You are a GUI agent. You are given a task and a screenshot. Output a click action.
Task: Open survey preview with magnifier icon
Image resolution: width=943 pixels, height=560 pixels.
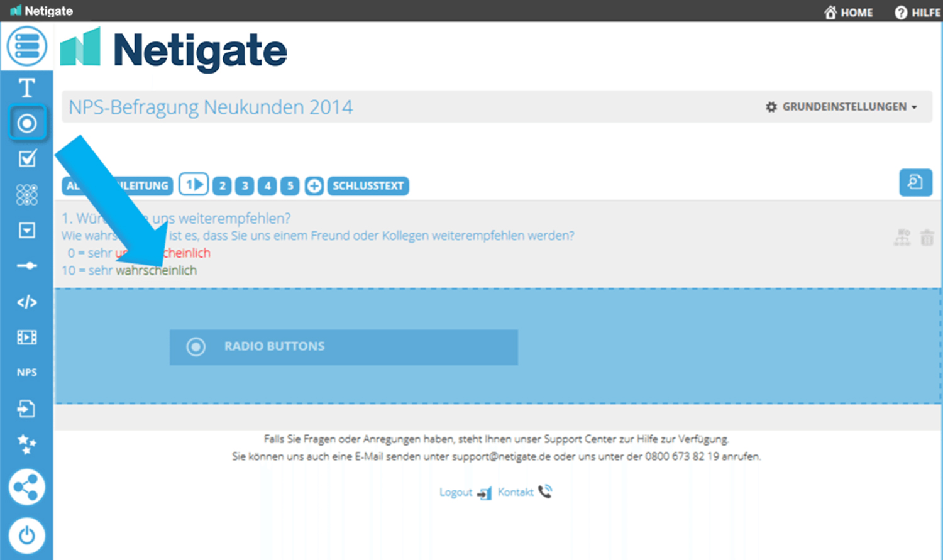pyautogui.click(x=915, y=183)
